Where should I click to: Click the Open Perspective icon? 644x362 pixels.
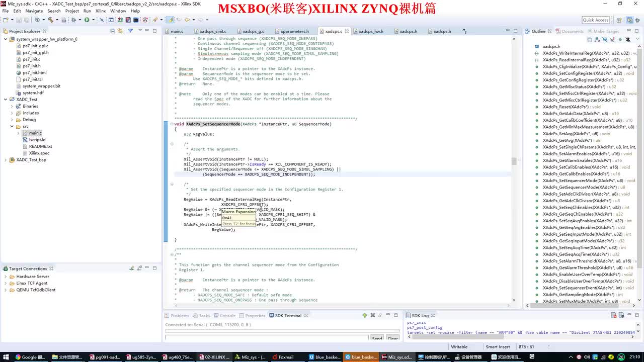618,20
